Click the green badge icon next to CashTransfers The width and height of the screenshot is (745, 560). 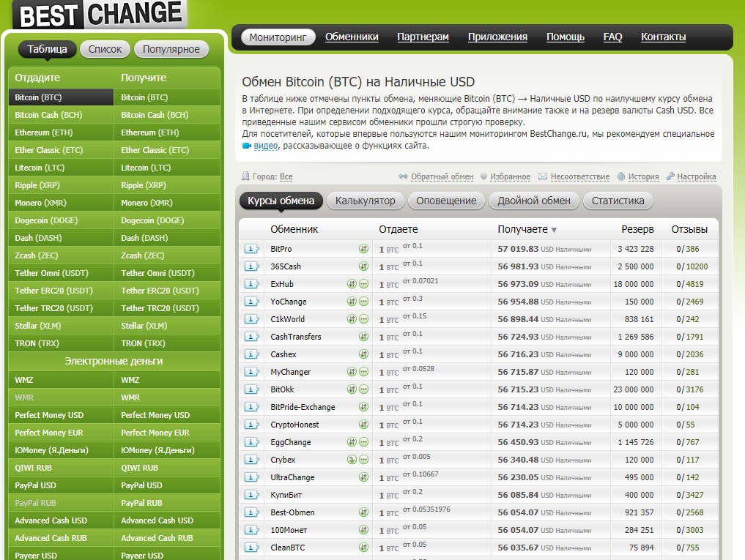coord(363,337)
